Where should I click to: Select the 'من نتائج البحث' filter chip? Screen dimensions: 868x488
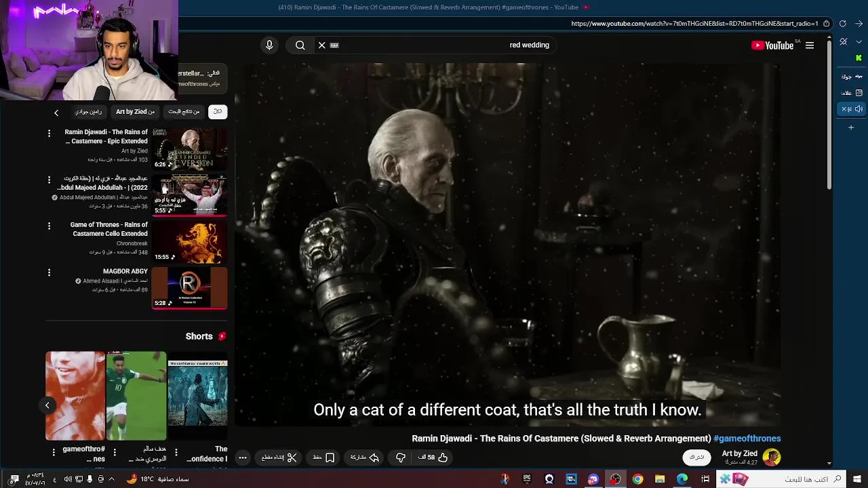point(184,112)
